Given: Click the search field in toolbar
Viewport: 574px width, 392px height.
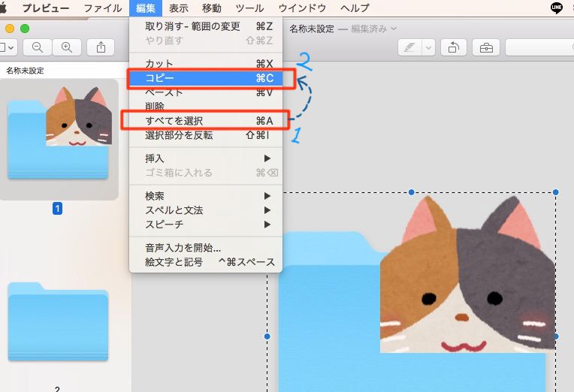Looking at the screenshot, I should [x=539, y=47].
